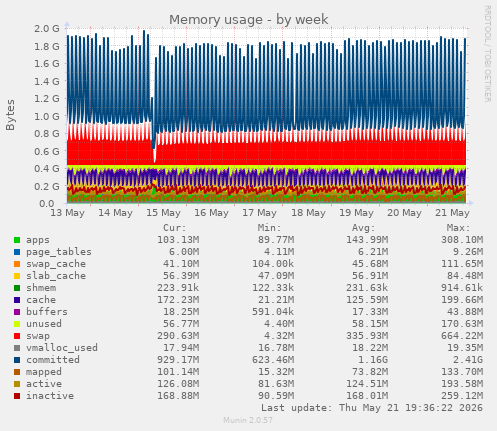The height and width of the screenshot is (431, 497).
Task: Click the red swap legend swatch
Action: (17, 336)
